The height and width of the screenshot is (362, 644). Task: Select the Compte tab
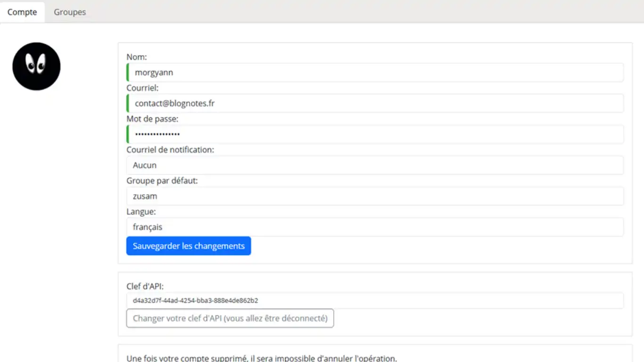pos(22,12)
